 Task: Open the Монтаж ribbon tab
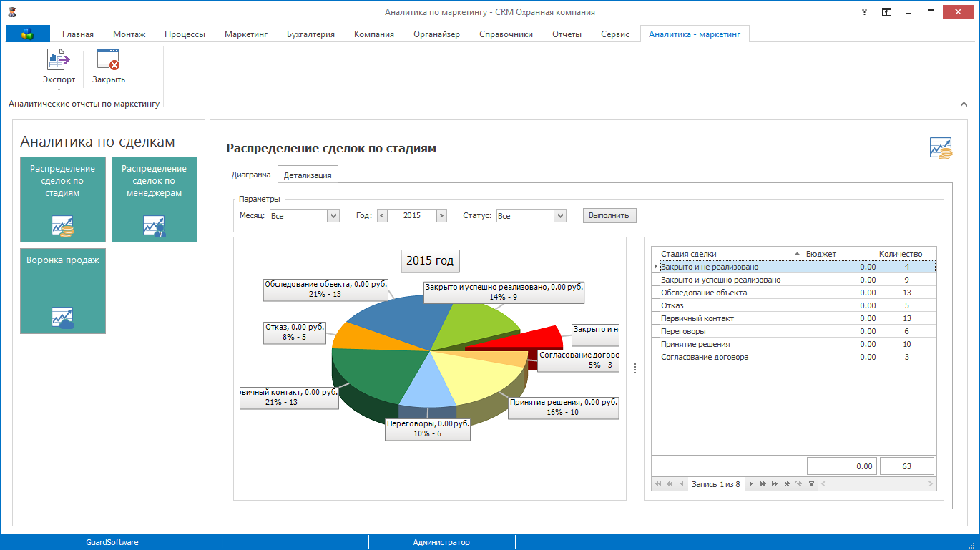click(129, 34)
